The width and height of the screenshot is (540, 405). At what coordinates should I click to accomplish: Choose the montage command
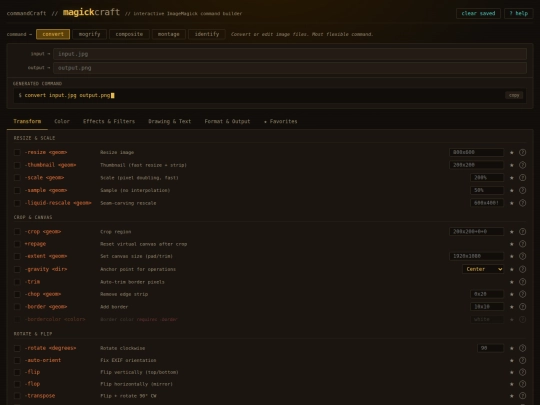point(169,34)
